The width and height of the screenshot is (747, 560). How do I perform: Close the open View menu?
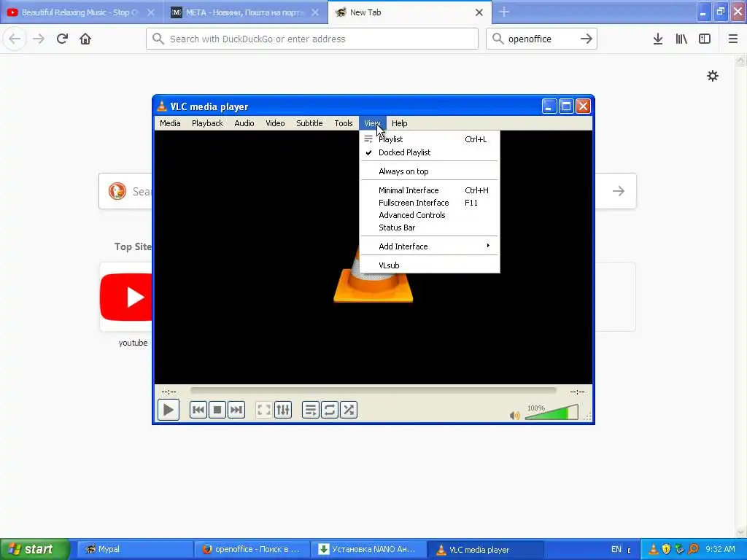(x=372, y=123)
